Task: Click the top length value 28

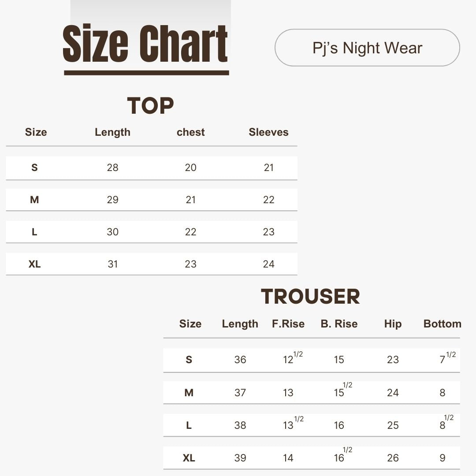Action: 112,167
